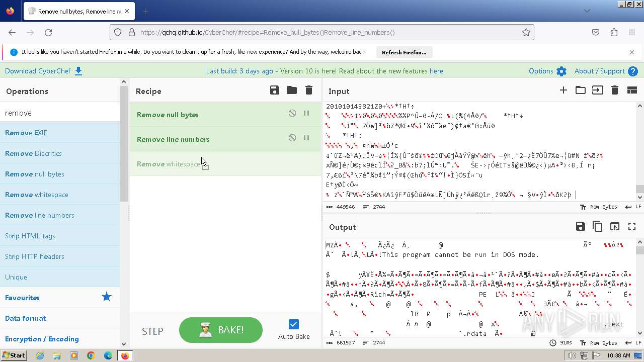The width and height of the screenshot is (644, 362).
Task: Open a new browser tab
Action: click(146, 11)
